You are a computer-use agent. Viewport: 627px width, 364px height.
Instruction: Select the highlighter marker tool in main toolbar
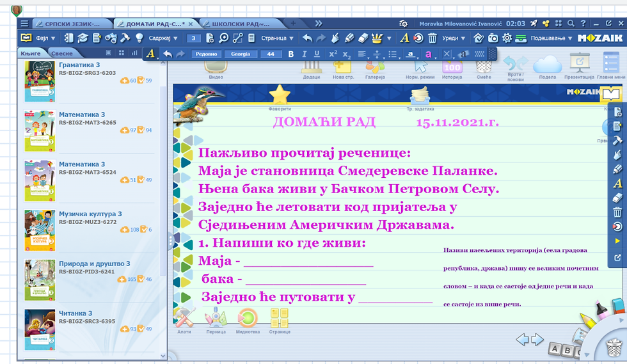point(349,38)
